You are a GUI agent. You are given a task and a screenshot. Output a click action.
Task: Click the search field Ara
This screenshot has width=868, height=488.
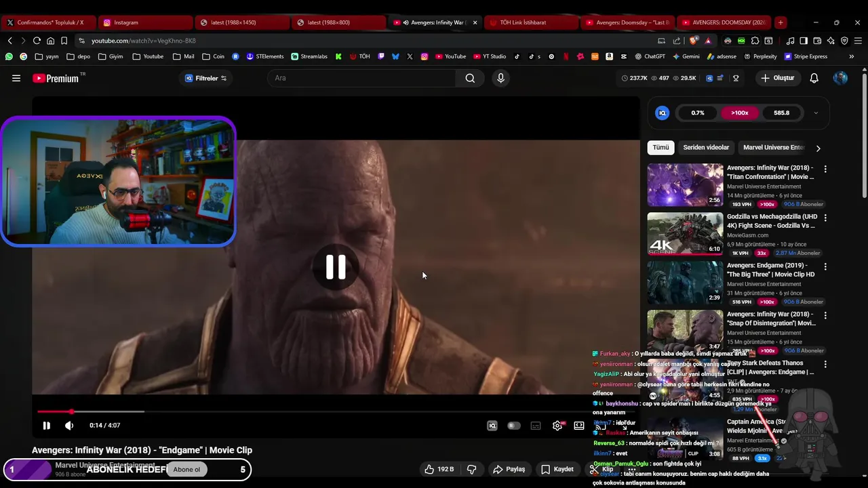tap(363, 78)
